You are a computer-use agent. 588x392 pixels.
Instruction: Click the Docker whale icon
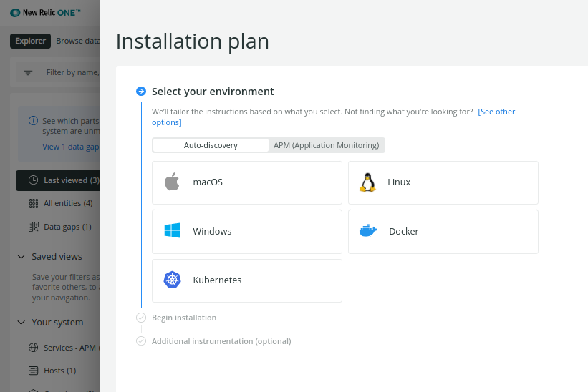pos(368,231)
